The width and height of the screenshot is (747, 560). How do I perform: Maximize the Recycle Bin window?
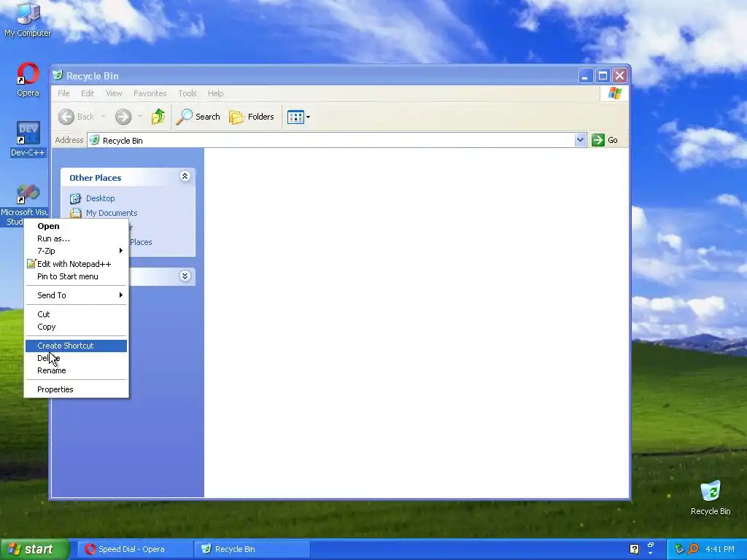603,76
